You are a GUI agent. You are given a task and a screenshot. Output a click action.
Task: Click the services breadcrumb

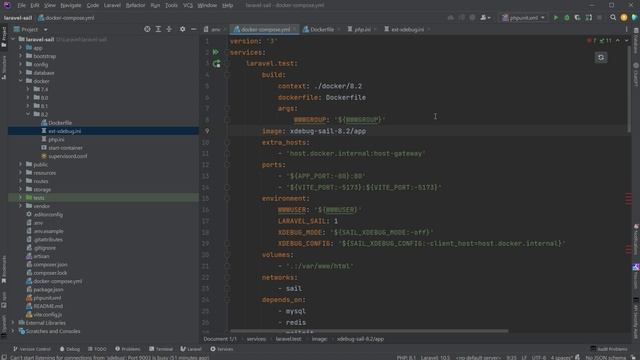pyautogui.click(x=256, y=339)
